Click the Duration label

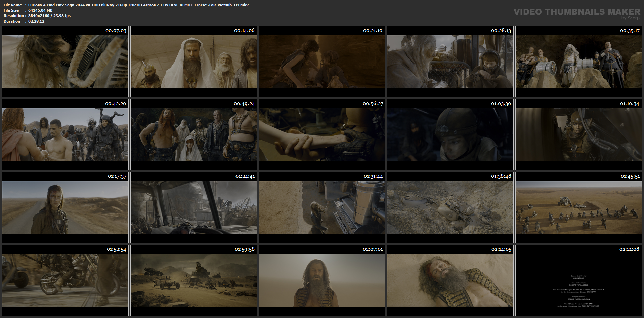click(12, 21)
